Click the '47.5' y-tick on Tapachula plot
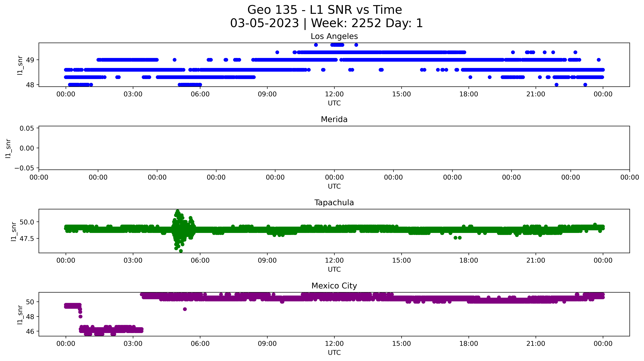This screenshot has width=644, height=361. [x=27, y=239]
